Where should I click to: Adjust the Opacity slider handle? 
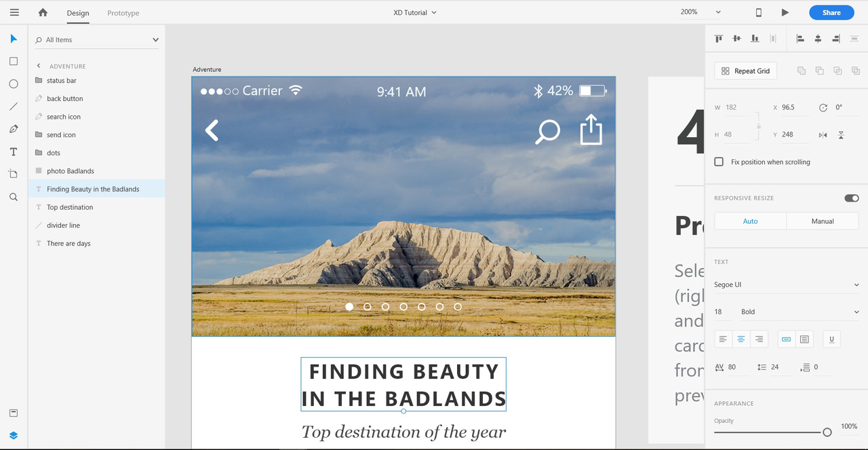[827, 432]
